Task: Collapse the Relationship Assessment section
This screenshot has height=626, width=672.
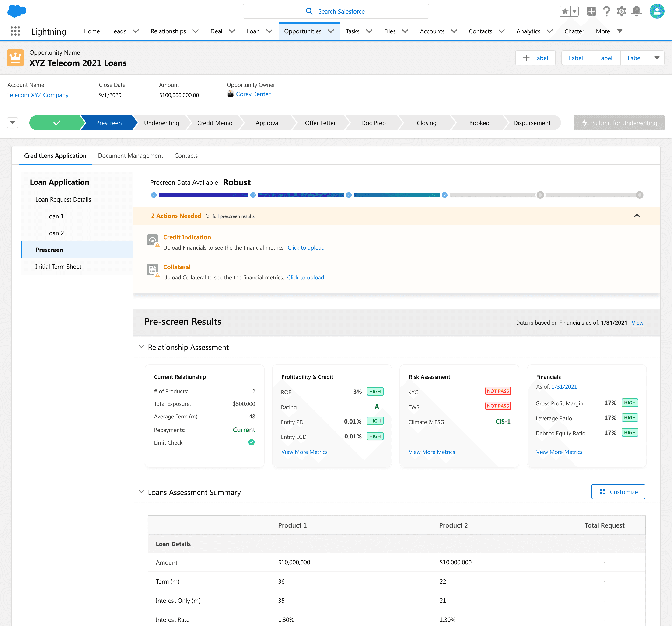Action: [x=141, y=347]
